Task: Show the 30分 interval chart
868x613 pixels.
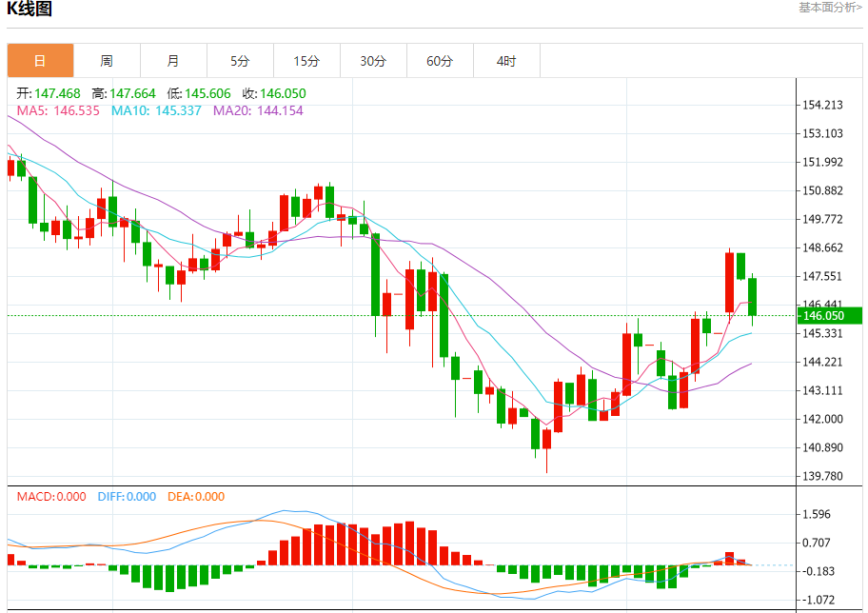Action: click(373, 61)
